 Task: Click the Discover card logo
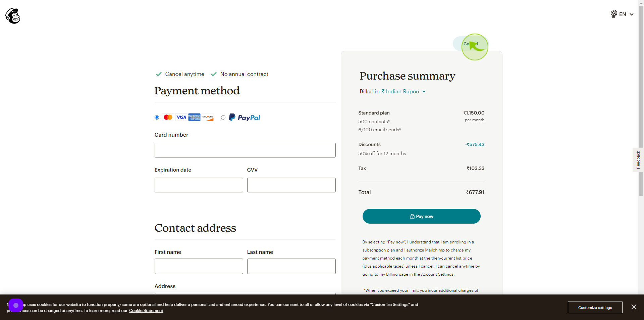(208, 117)
